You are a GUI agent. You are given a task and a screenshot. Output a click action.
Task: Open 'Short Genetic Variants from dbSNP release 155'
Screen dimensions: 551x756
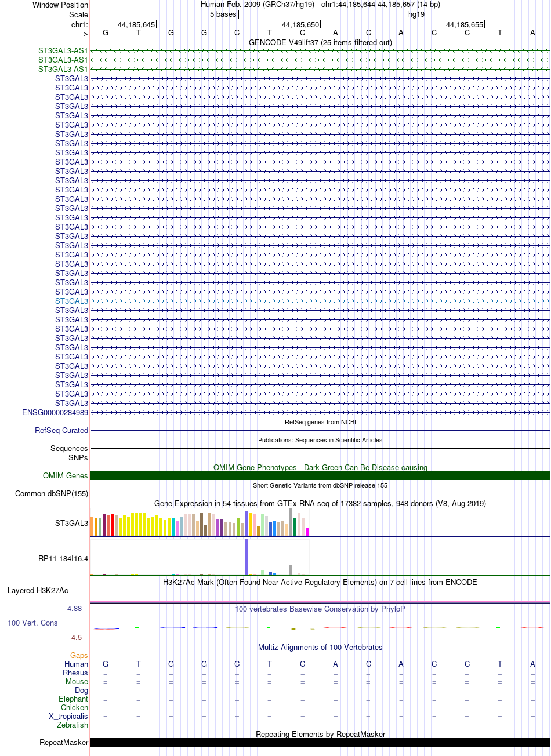pos(320,485)
